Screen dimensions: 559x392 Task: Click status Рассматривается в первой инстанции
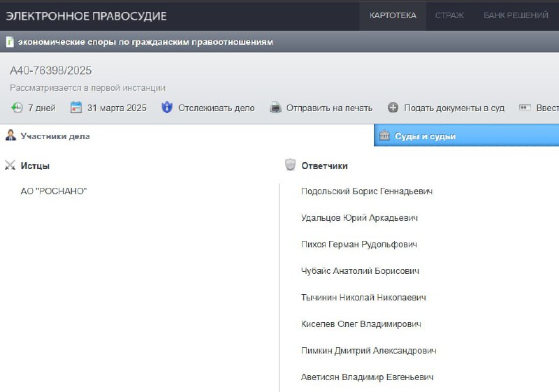tap(88, 88)
